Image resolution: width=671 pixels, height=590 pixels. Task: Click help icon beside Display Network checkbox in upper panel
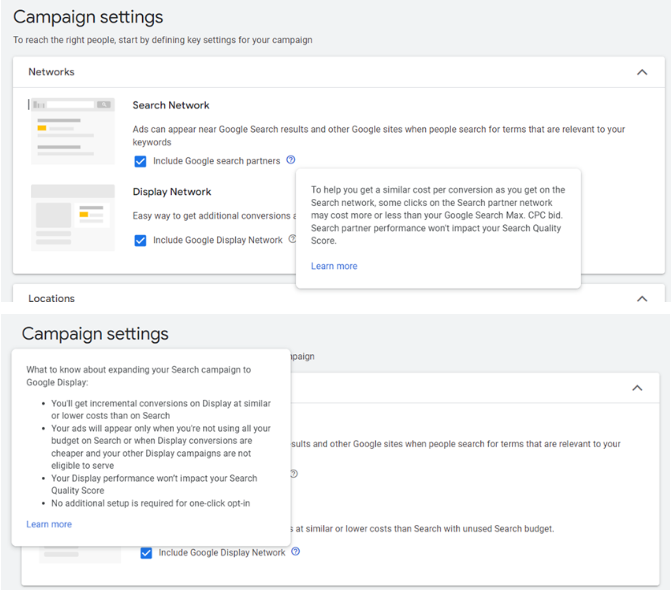pos(292,239)
